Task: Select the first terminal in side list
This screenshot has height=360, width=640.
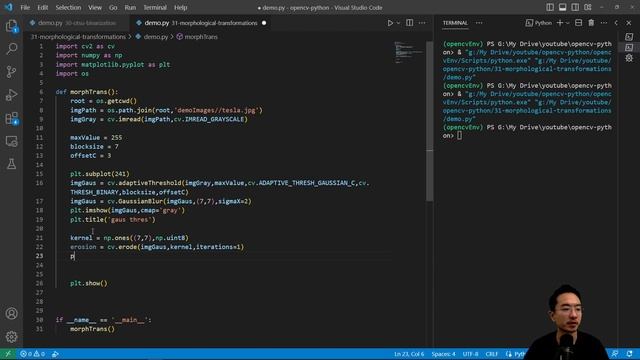Action: point(629,37)
